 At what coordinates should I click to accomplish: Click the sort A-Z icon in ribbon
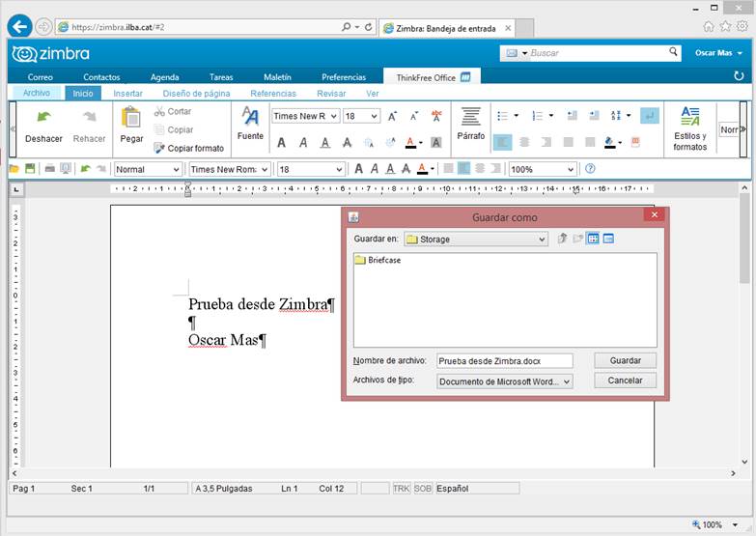pos(616,116)
